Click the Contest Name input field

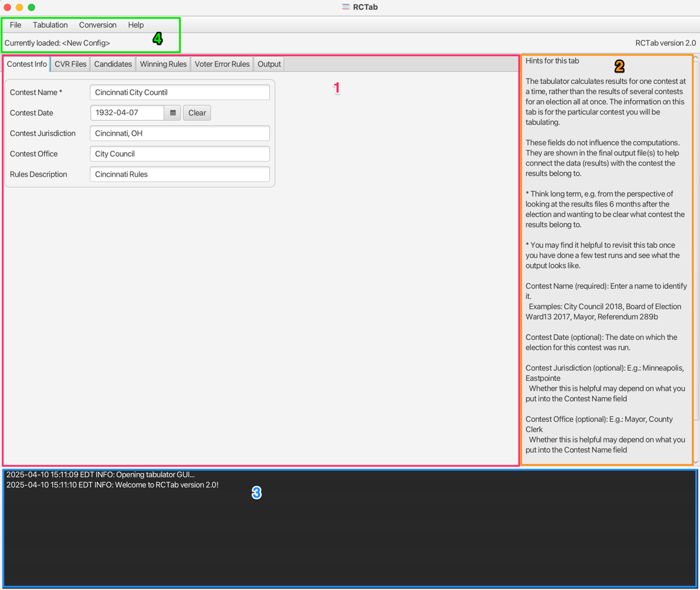[x=180, y=92]
